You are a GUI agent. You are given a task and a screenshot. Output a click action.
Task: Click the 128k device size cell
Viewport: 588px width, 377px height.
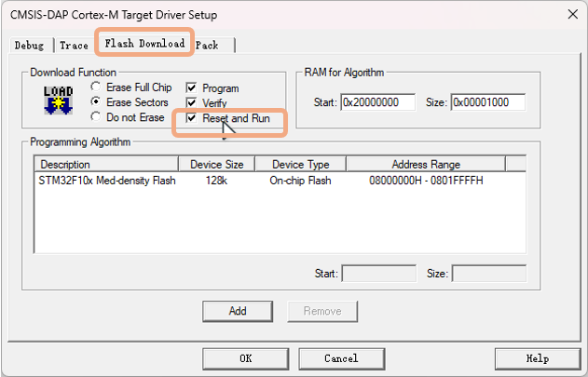(216, 181)
